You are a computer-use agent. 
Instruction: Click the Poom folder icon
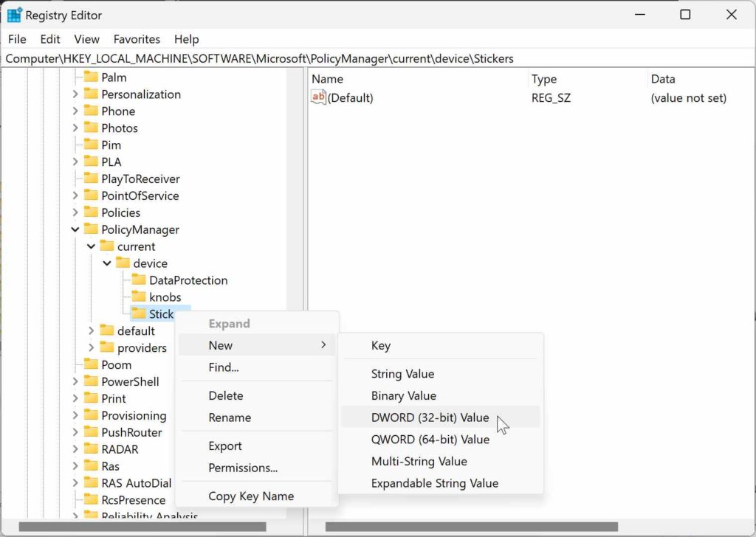click(91, 364)
